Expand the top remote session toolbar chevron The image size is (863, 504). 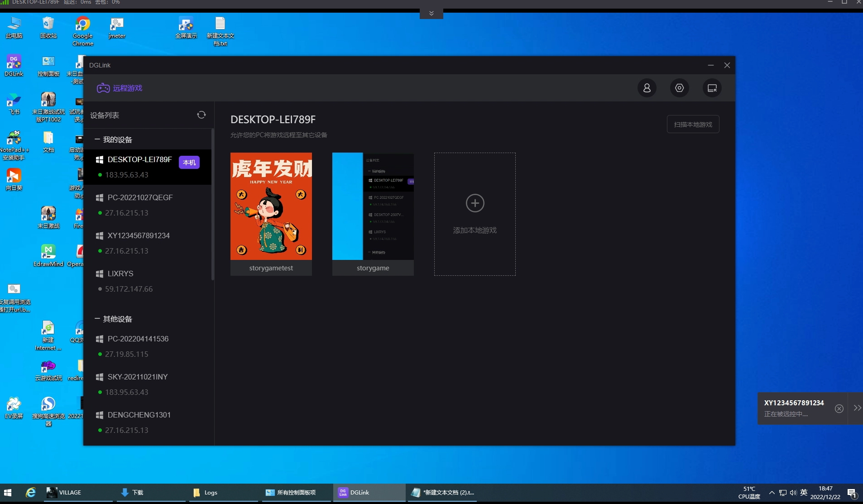(431, 14)
